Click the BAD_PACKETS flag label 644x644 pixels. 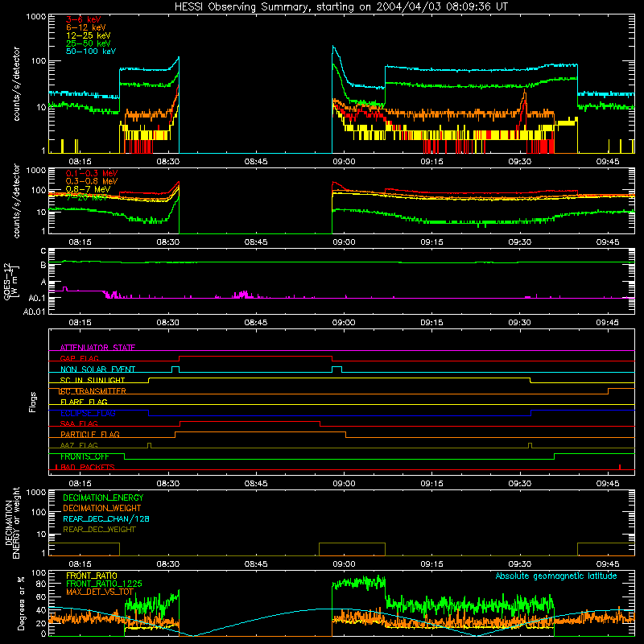click(x=86, y=467)
